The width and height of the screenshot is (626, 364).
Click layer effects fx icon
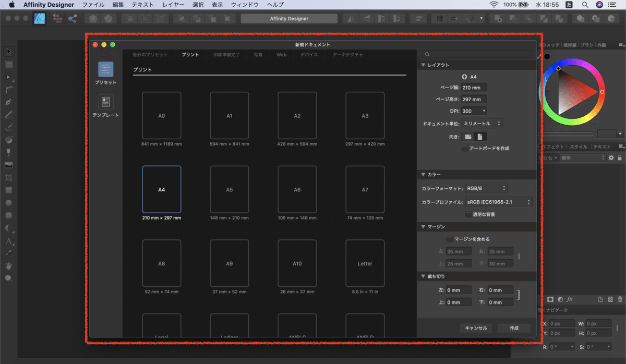pyautogui.click(x=570, y=299)
